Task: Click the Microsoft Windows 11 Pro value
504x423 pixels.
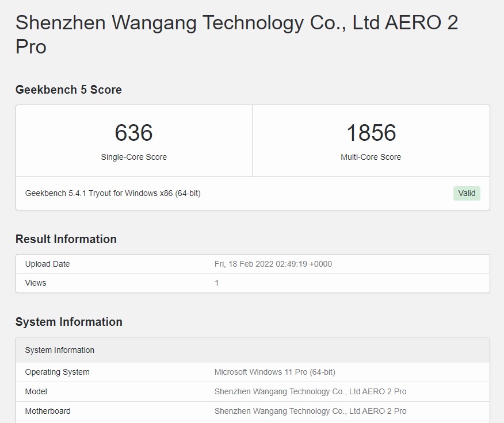Action: (274, 372)
